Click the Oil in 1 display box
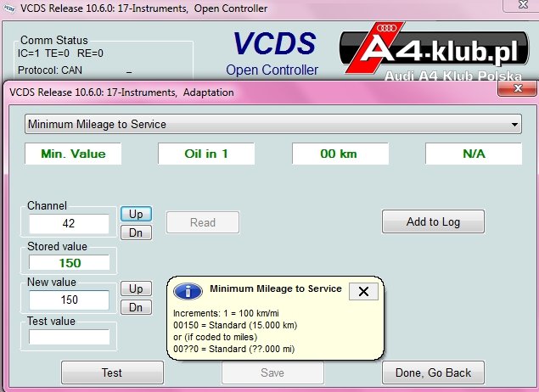 (x=206, y=154)
